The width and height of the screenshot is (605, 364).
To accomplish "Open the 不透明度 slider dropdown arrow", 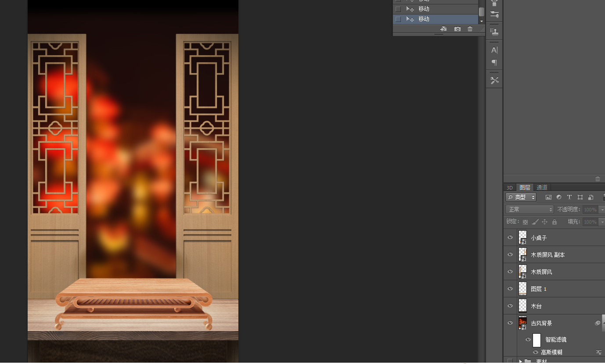I will click(x=601, y=210).
